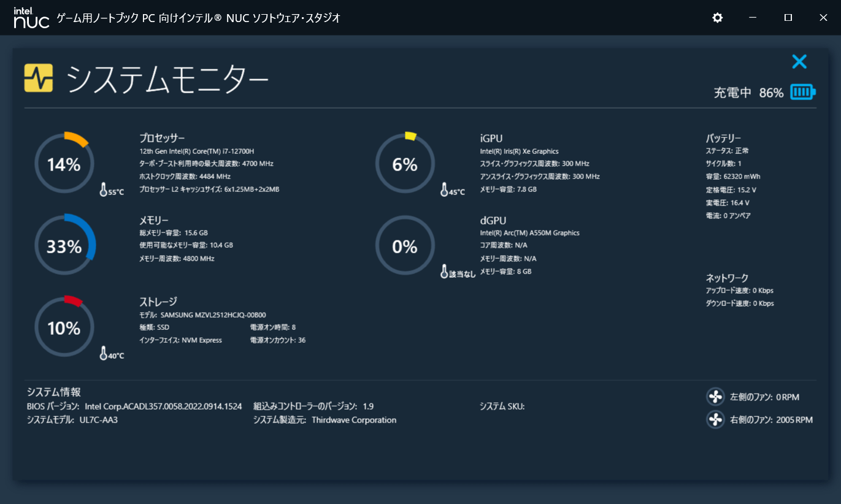The height and width of the screenshot is (504, 841).
Task: Click the プロセッサー section title
Action: (x=162, y=138)
